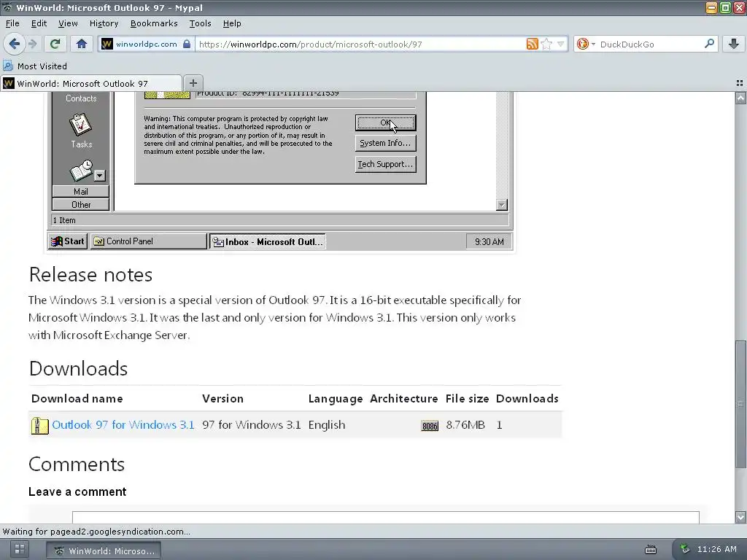The image size is (747, 560).
Task: Open the File menu
Action: (x=12, y=23)
